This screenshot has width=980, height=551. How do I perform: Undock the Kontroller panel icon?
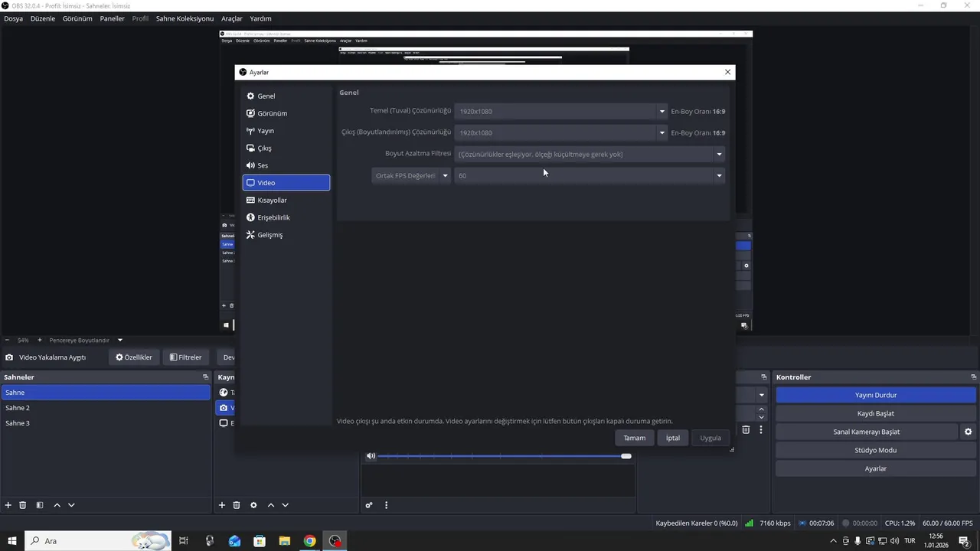[x=973, y=377]
